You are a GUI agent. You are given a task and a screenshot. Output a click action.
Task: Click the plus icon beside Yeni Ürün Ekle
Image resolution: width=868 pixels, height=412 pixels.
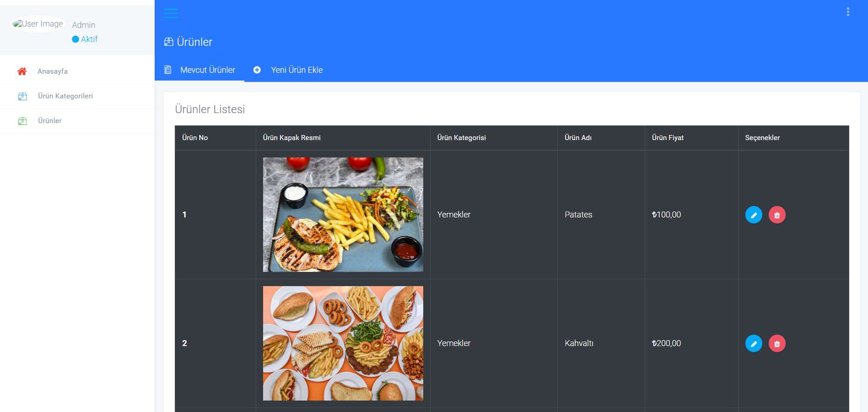click(x=257, y=70)
